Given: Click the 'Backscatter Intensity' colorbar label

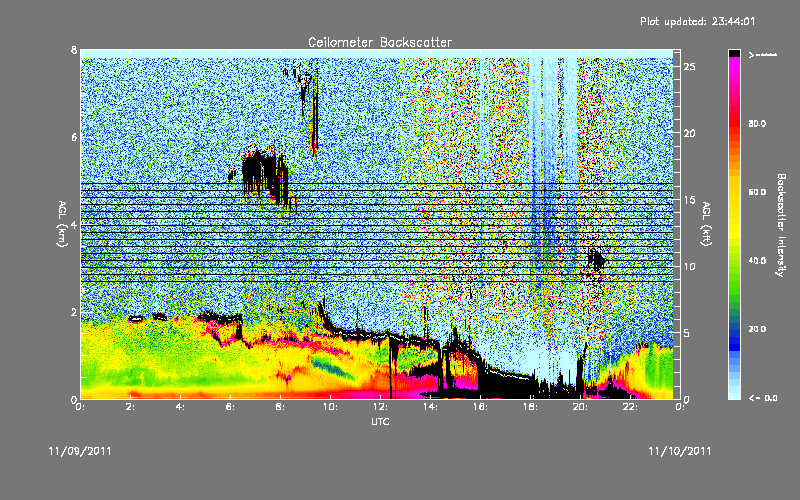Looking at the screenshot, I should point(781,225).
